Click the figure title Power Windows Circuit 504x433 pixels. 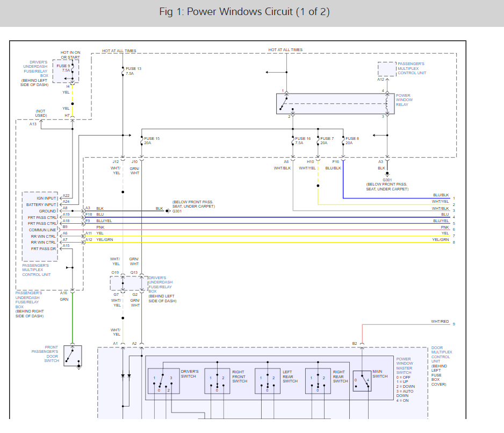click(x=244, y=12)
